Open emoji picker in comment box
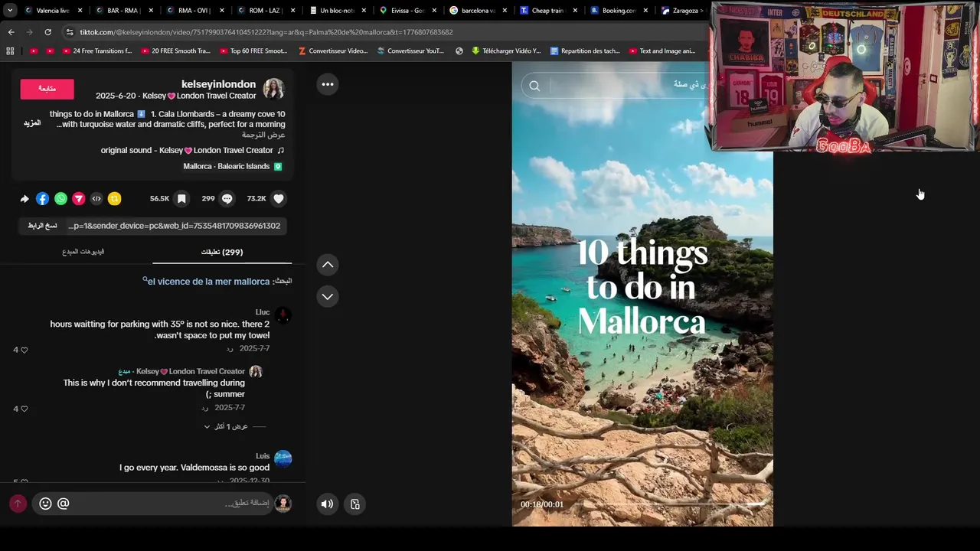 point(45,504)
